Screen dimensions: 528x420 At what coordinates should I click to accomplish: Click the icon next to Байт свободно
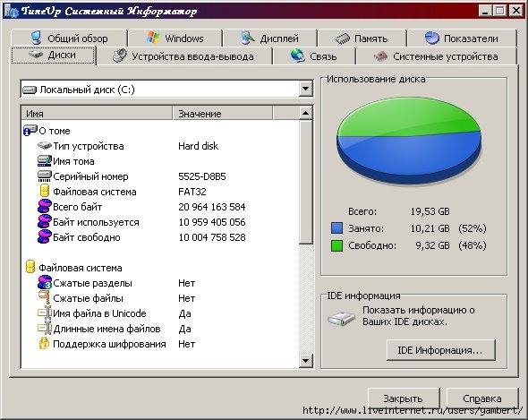tap(44, 237)
